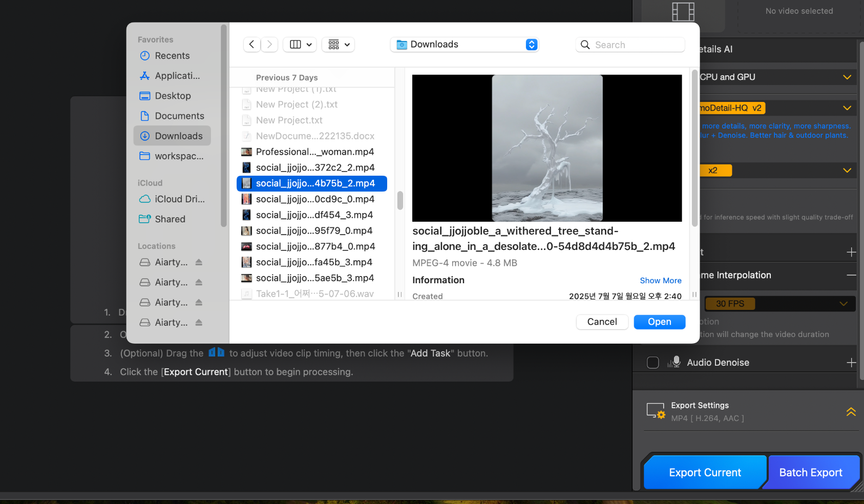Open the column view options button
The height and width of the screenshot is (504, 864).
coord(301,45)
